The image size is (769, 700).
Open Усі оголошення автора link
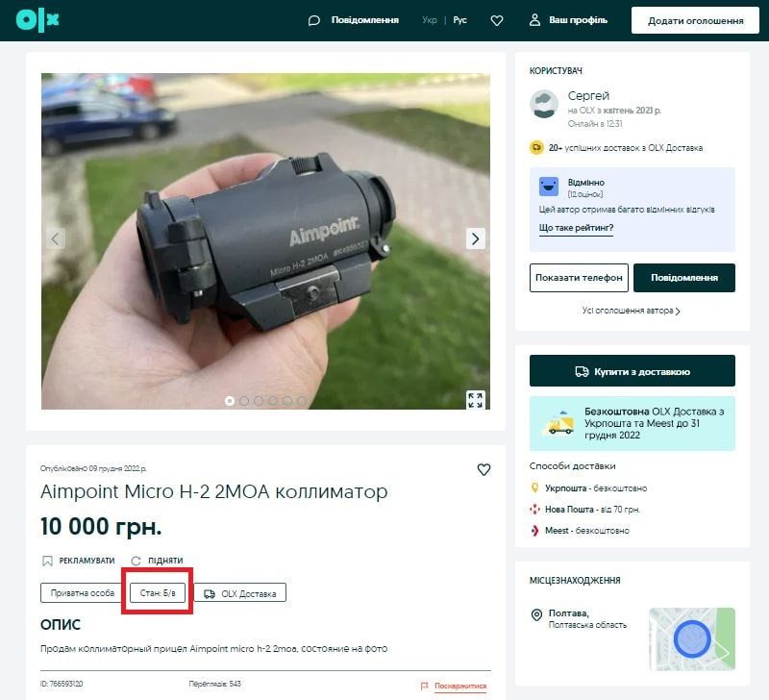tap(628, 311)
